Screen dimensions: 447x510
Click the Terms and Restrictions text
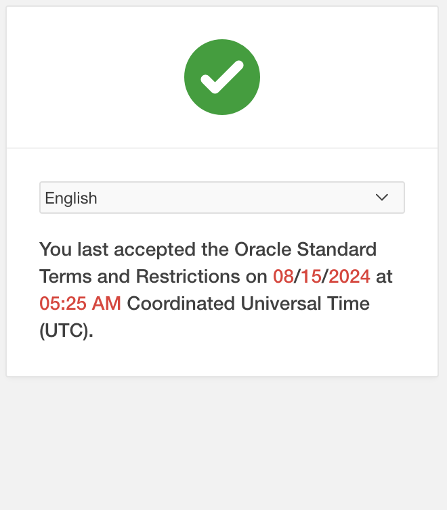pyautogui.click(x=140, y=276)
